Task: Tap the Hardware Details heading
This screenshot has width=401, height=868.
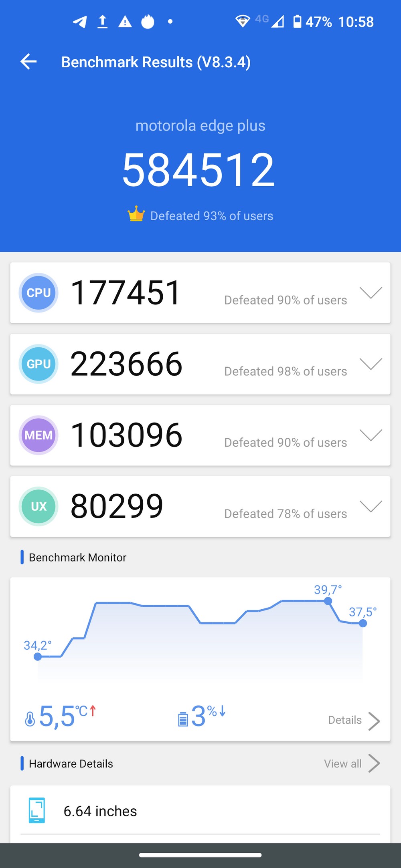Action: click(x=71, y=764)
